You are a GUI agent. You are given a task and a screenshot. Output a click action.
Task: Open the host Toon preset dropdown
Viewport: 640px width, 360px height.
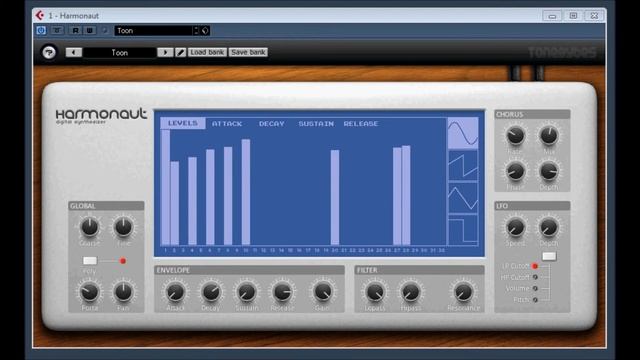[x=153, y=31]
